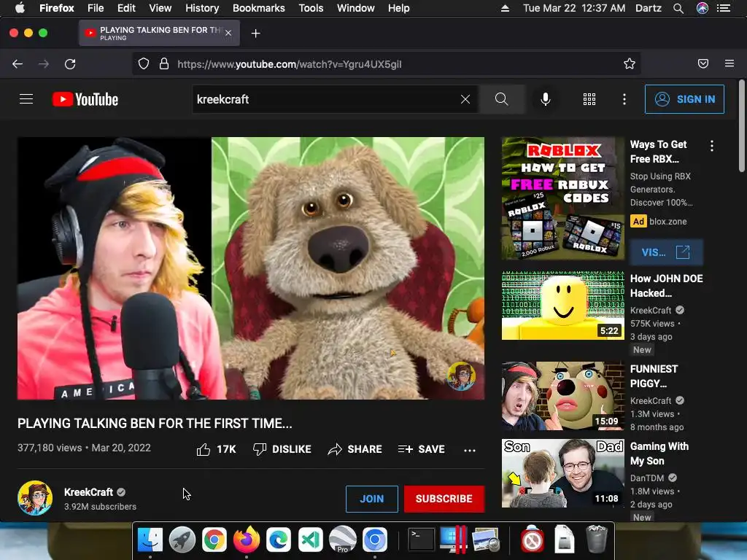Close the Talking Ben tab
Screen dimensions: 747x560
228,33
